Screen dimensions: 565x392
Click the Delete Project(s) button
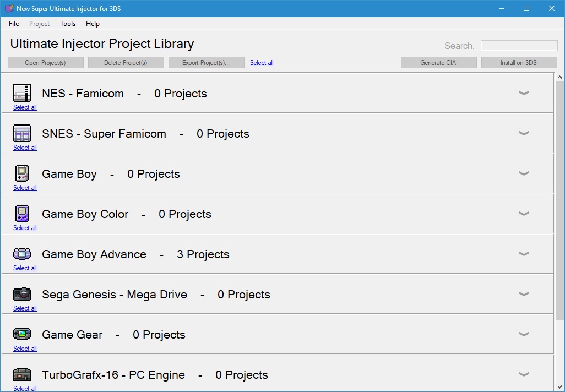[126, 63]
